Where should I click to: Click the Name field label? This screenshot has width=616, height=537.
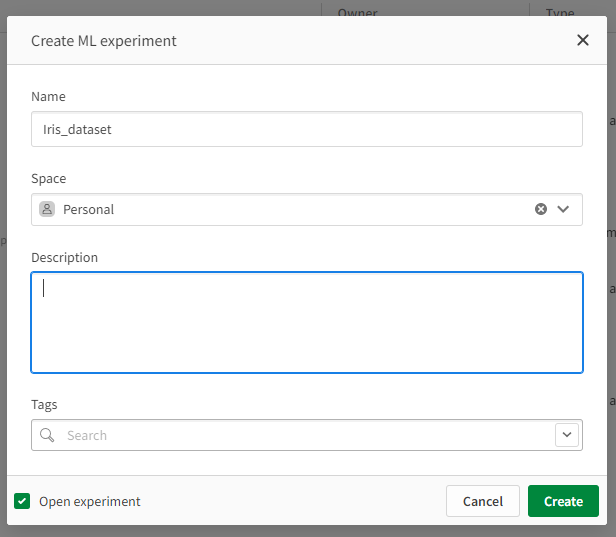pos(48,96)
